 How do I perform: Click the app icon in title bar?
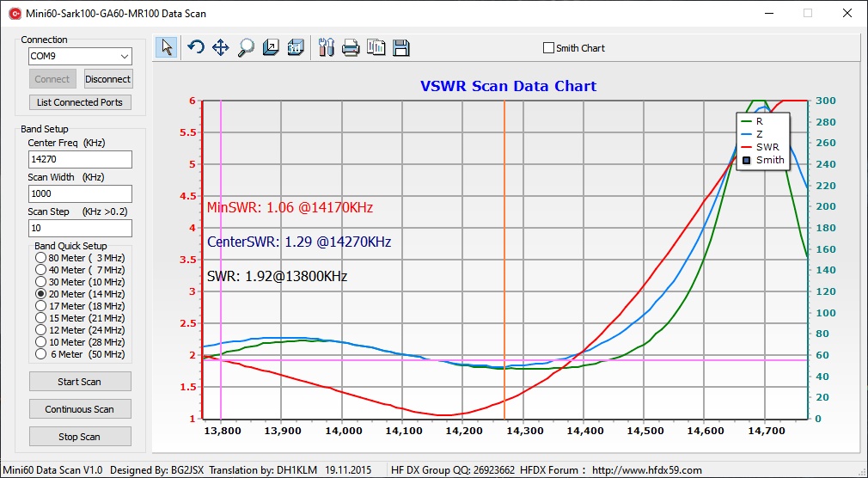point(15,13)
